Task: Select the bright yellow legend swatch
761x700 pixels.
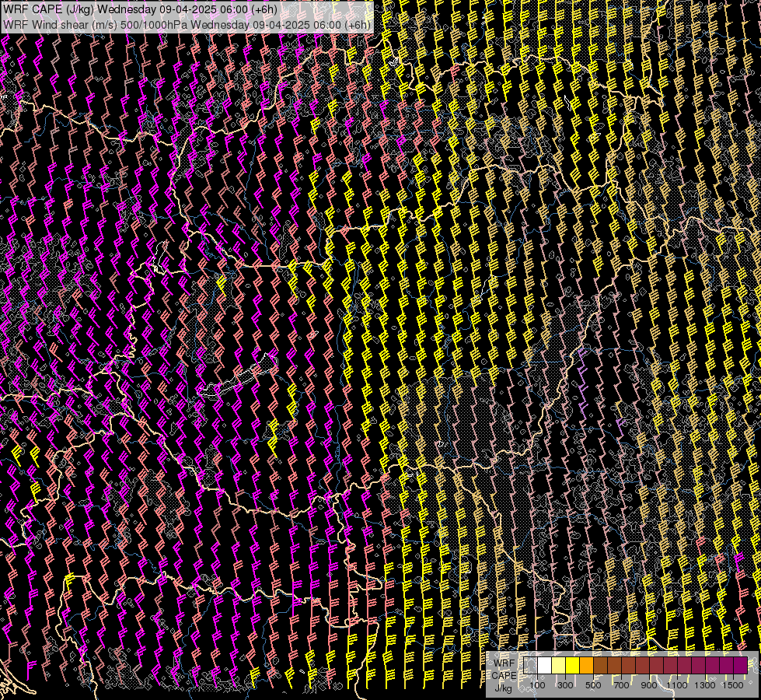Action: [573, 665]
